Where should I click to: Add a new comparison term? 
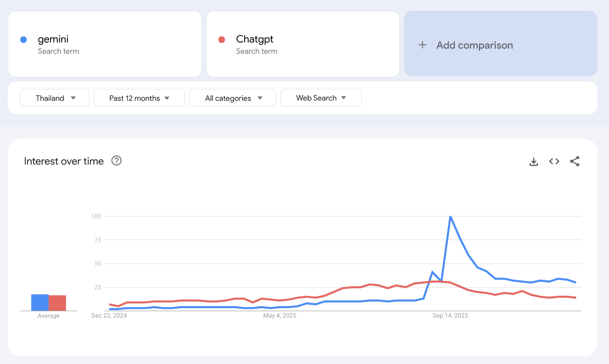click(475, 45)
